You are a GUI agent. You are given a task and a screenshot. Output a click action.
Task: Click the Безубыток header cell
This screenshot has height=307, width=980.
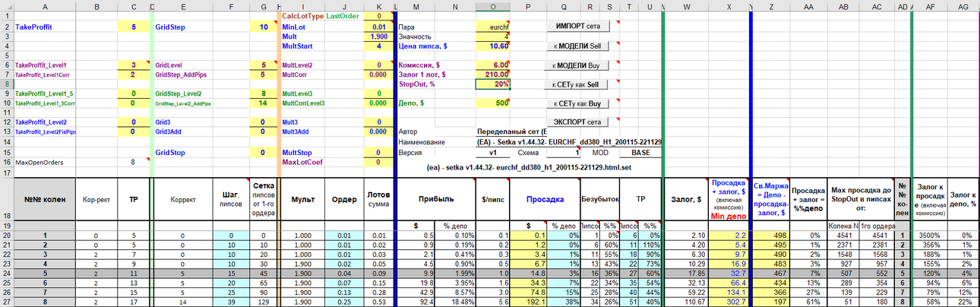tap(600, 199)
